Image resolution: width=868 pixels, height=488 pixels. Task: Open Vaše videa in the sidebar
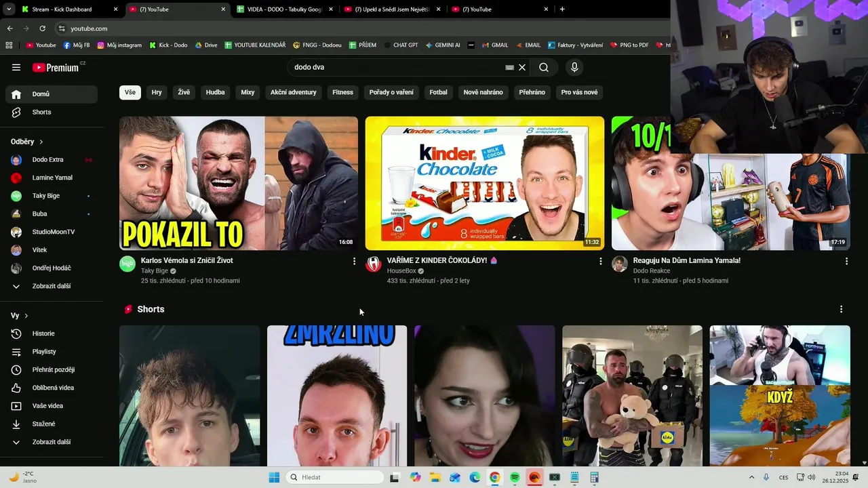[x=52, y=406]
